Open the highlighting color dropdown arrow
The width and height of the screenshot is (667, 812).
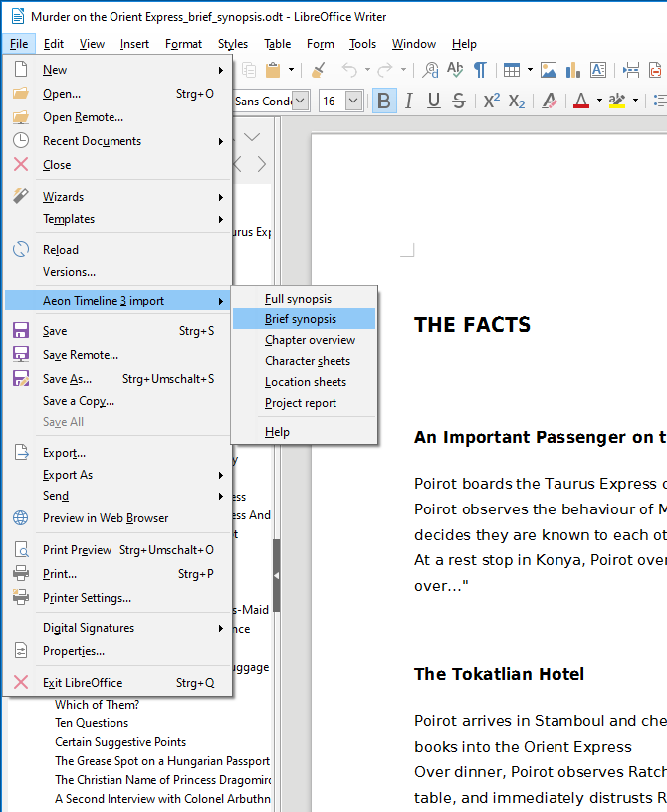click(635, 101)
